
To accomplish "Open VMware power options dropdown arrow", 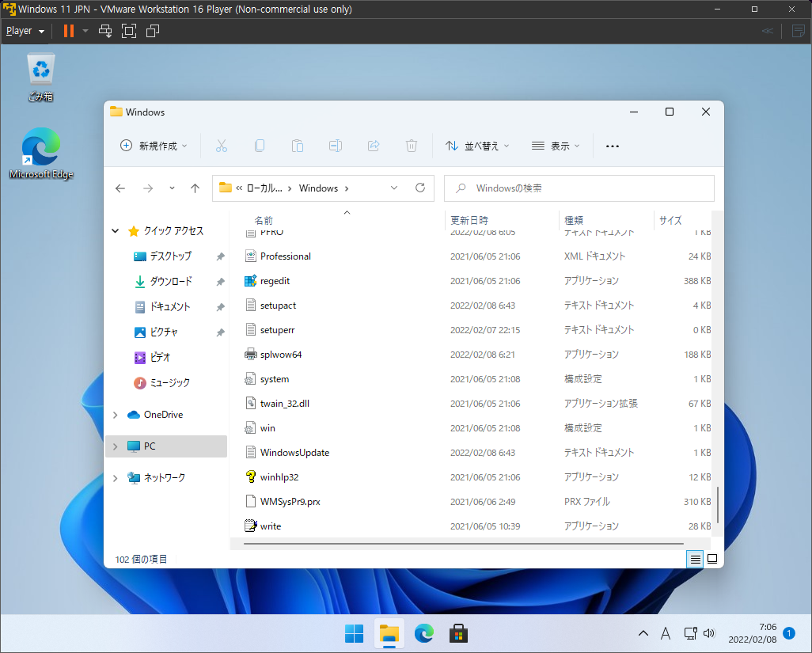I will coord(85,31).
